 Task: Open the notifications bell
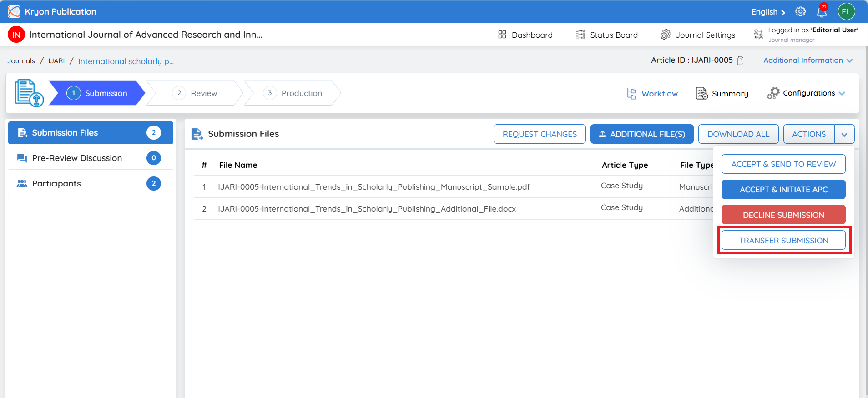822,11
